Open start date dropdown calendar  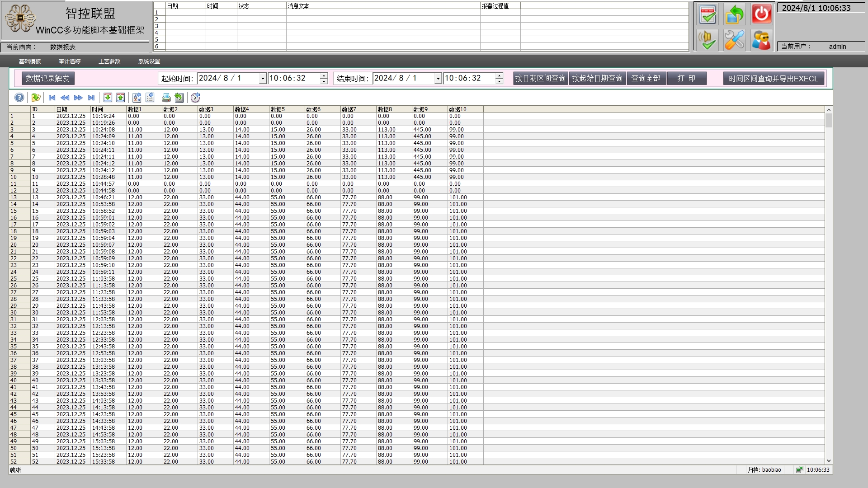[x=262, y=79]
